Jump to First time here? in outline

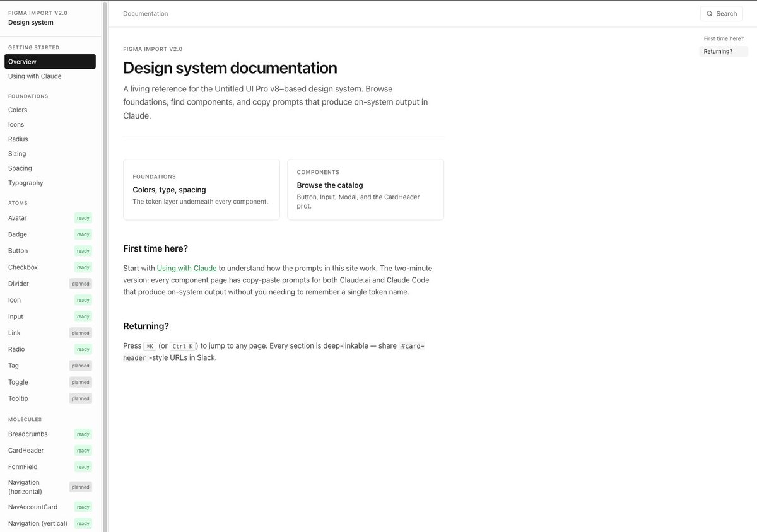click(724, 39)
